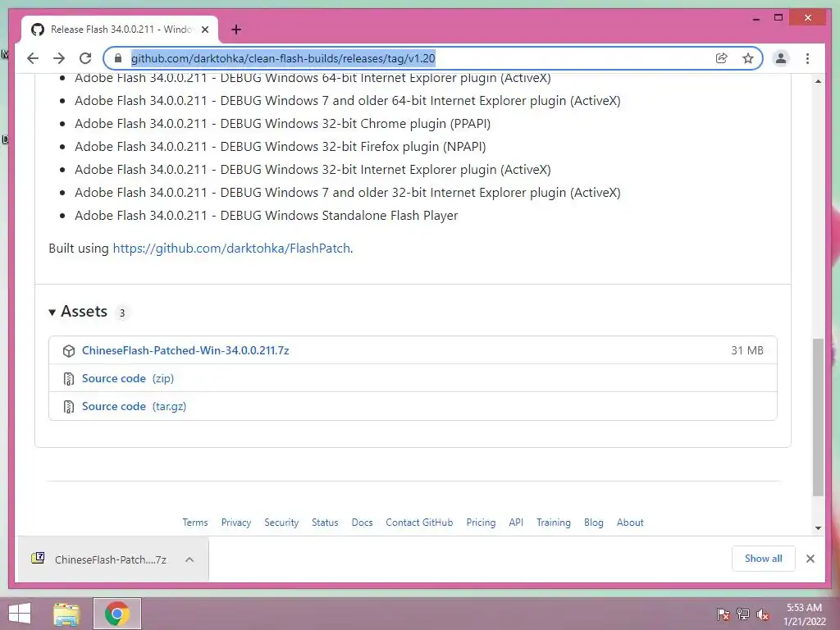This screenshot has height=630, width=840.
Task: Download Source code (tar.gz)
Action: 134,406
